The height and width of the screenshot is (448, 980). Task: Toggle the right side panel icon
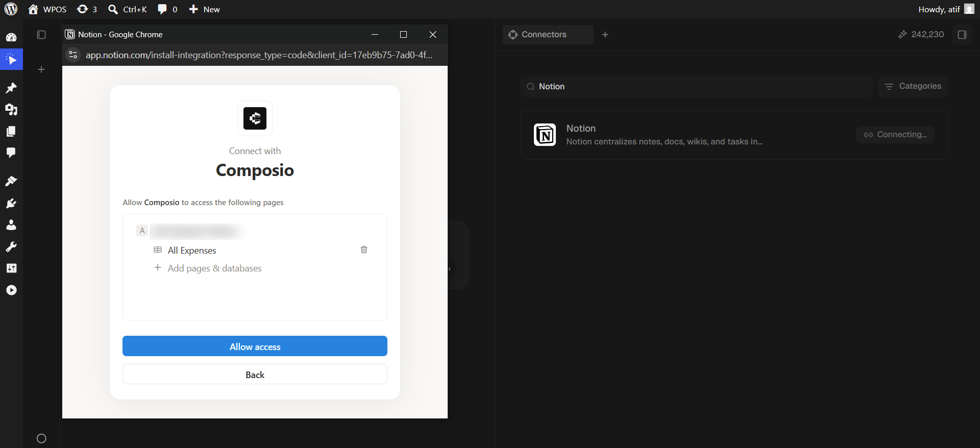(962, 35)
